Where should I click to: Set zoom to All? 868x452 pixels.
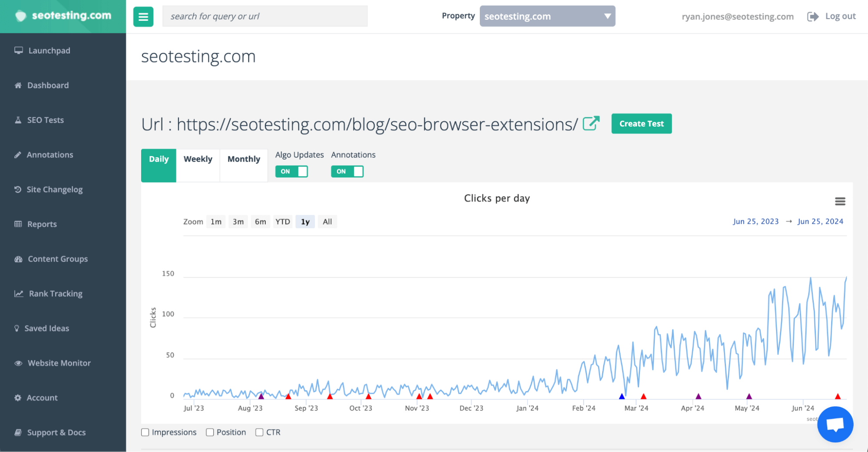[x=327, y=222]
